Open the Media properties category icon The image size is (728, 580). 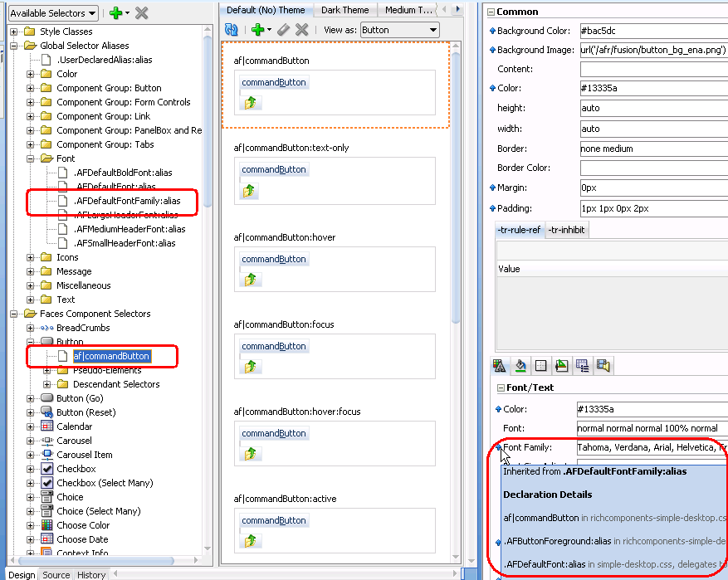(x=604, y=365)
